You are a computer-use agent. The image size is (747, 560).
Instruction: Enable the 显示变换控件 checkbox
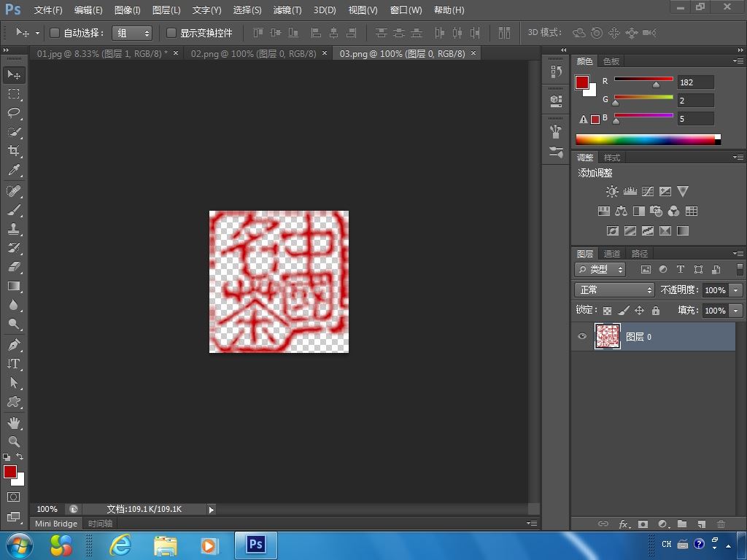click(171, 33)
